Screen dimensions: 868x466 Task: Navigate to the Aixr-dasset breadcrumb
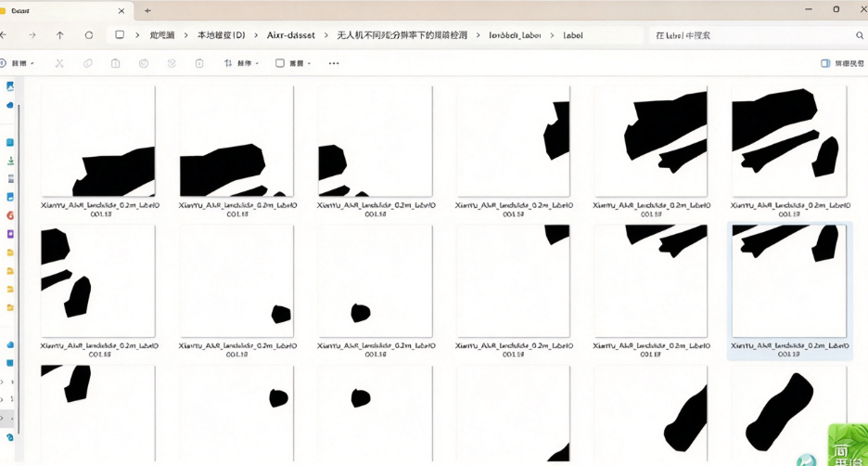[290, 35]
